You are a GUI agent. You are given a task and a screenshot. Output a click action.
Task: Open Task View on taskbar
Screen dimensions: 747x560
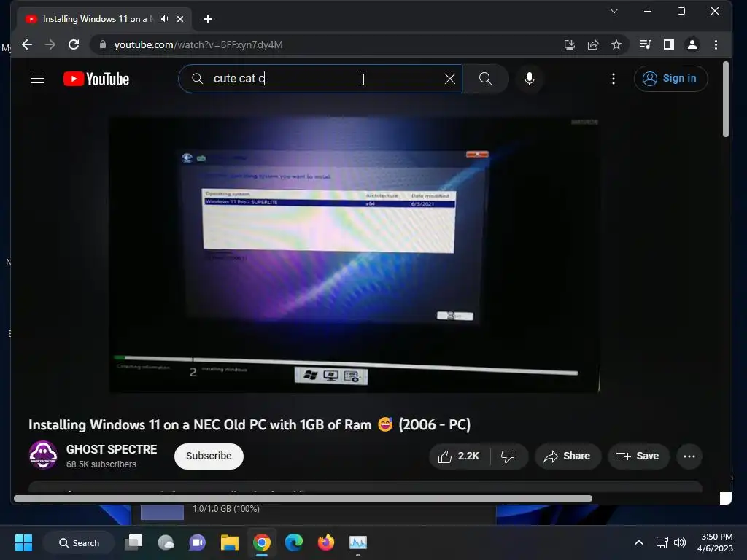pos(133,542)
